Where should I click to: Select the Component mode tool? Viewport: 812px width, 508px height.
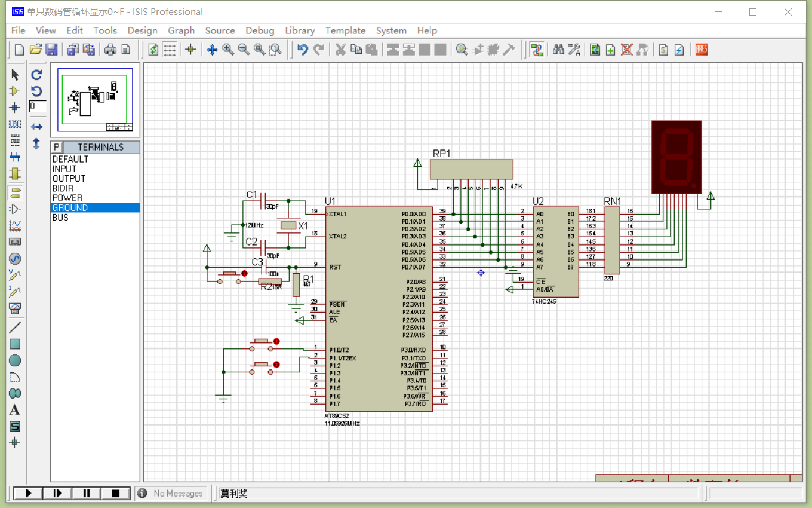pyautogui.click(x=15, y=91)
